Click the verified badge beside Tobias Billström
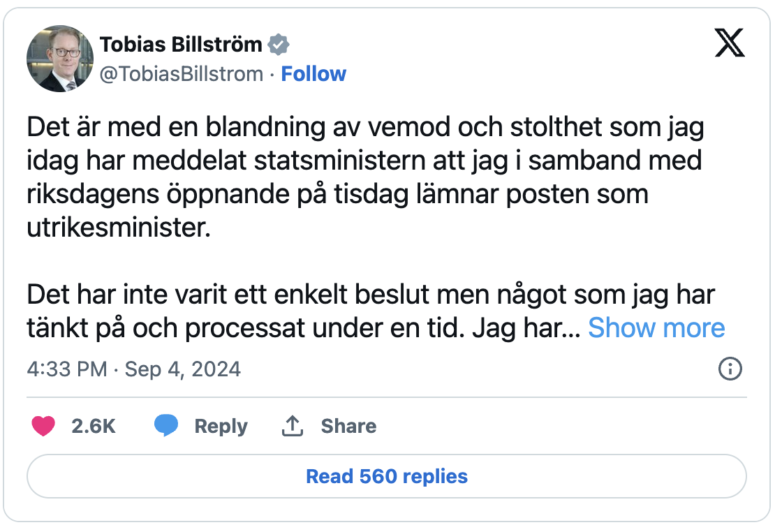782x532 pixels. (x=279, y=45)
